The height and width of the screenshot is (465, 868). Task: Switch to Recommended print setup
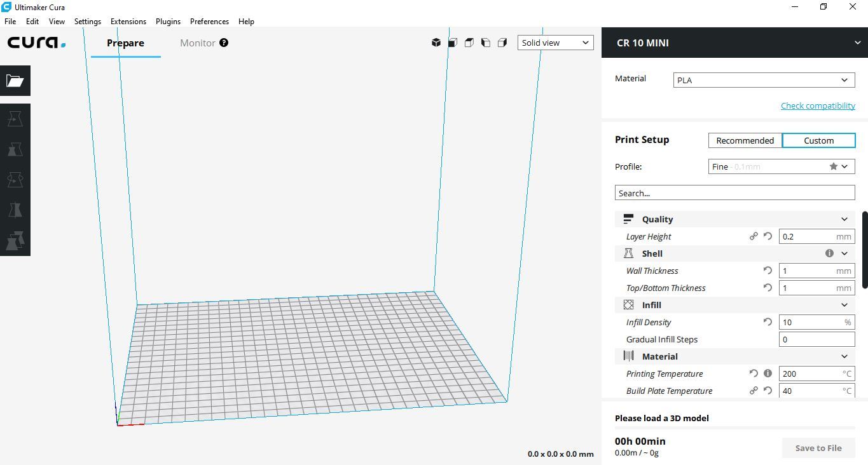(x=745, y=140)
